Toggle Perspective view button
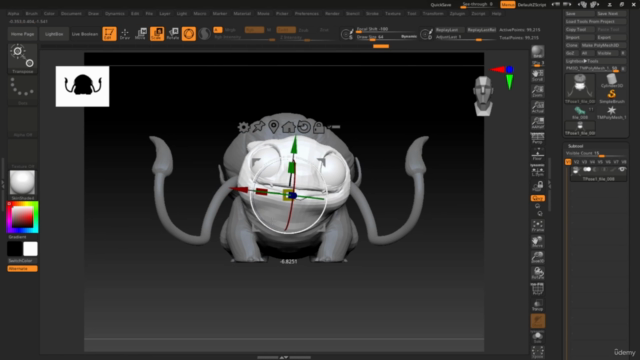This screenshot has width=640, height=360. (538, 139)
